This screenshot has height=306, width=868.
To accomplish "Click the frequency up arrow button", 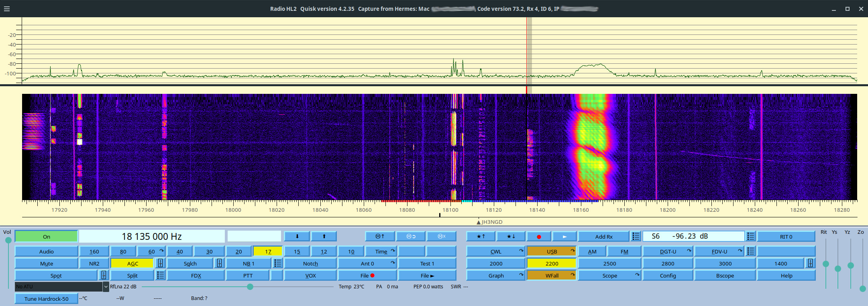I will (324, 237).
